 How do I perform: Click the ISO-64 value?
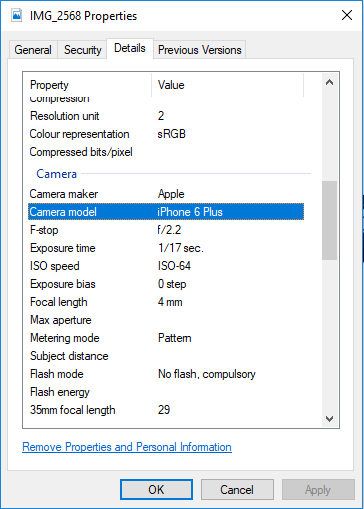click(x=174, y=266)
